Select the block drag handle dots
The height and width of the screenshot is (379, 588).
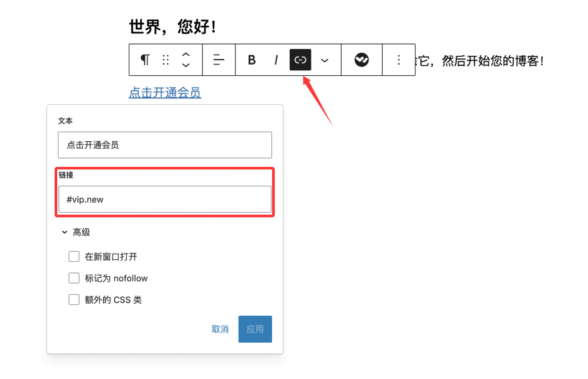(x=165, y=60)
